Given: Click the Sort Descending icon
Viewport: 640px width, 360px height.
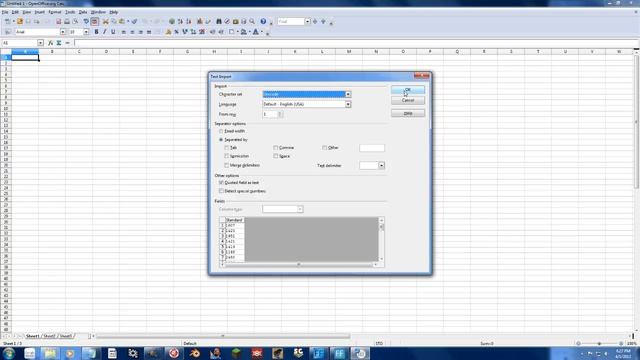Looking at the screenshot, I should (189, 21).
